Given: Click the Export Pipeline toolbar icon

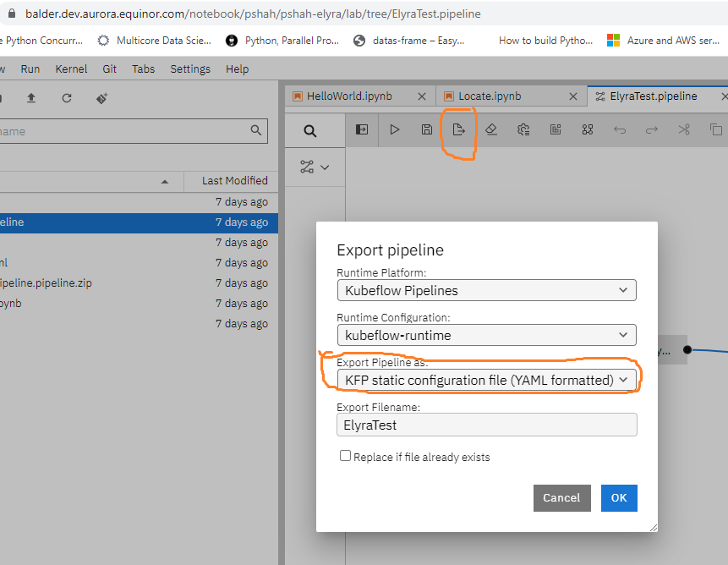Looking at the screenshot, I should pos(459,129).
